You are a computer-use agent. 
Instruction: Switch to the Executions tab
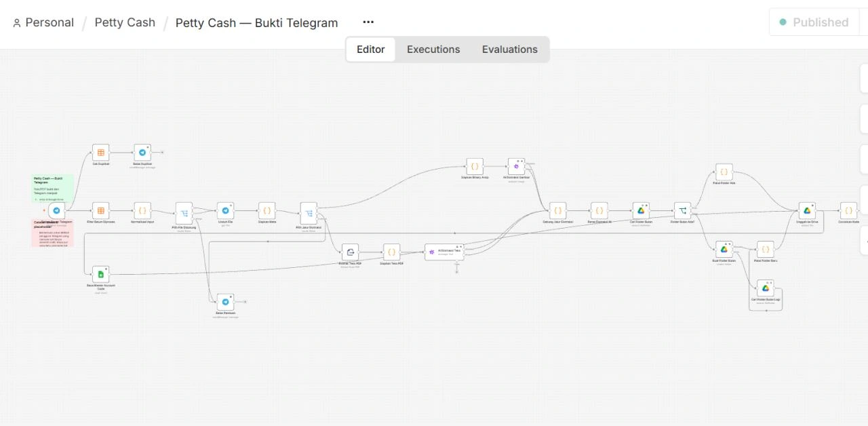(433, 50)
